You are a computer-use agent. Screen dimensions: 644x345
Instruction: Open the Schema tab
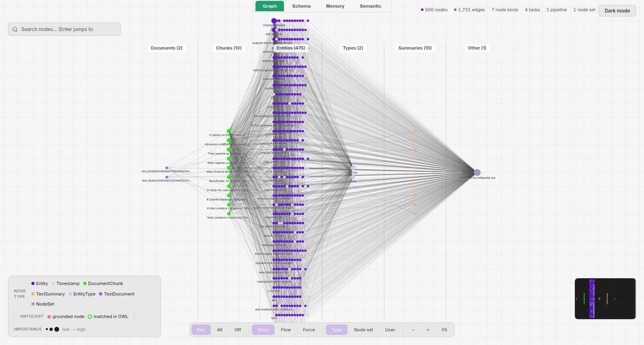click(x=301, y=6)
